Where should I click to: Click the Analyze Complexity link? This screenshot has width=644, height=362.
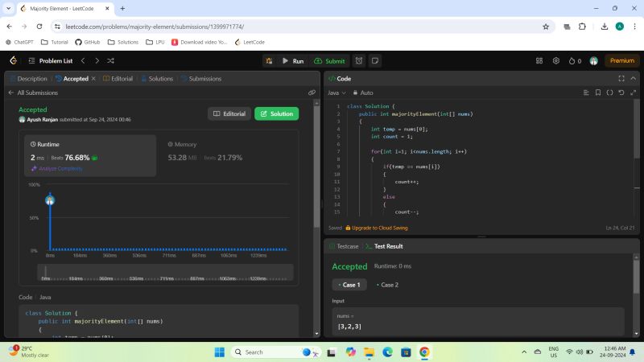coord(57,168)
